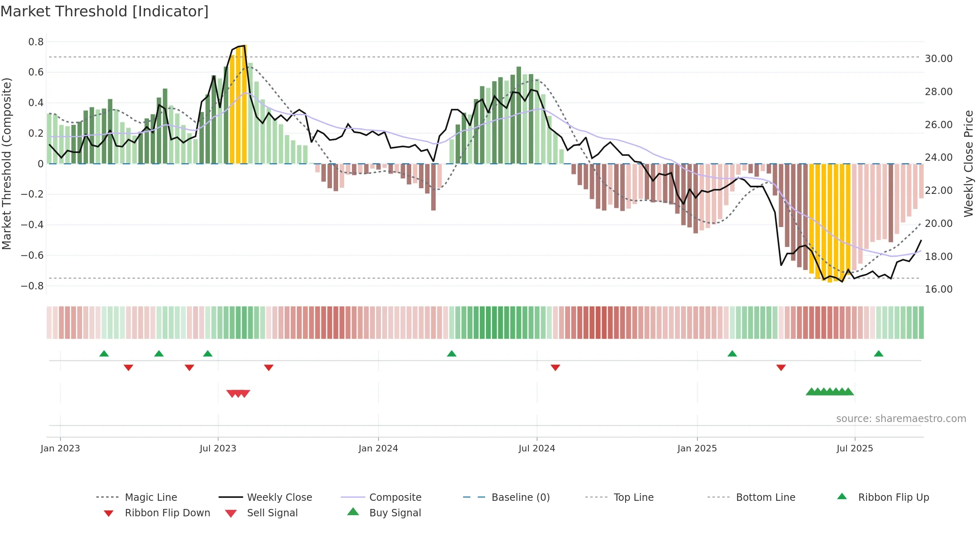Screen dimensions: 980x551
Task: Toggle the Sell Signal legend entry
Action: tap(261, 513)
